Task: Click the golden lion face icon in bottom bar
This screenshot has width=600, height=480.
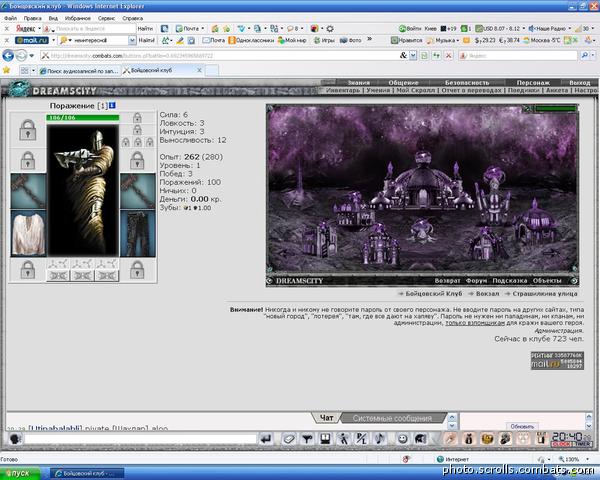Action: tap(487, 439)
